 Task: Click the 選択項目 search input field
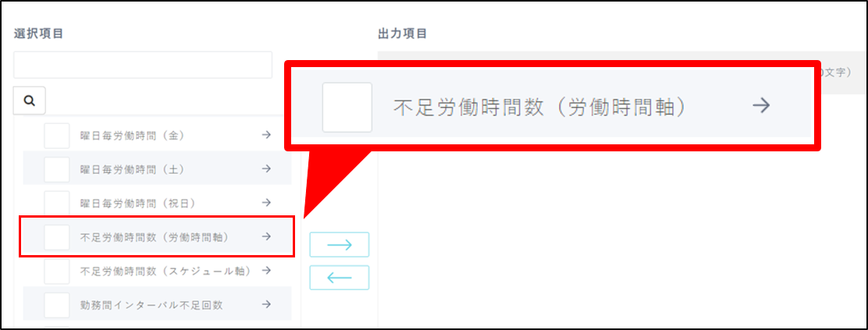coord(143,65)
